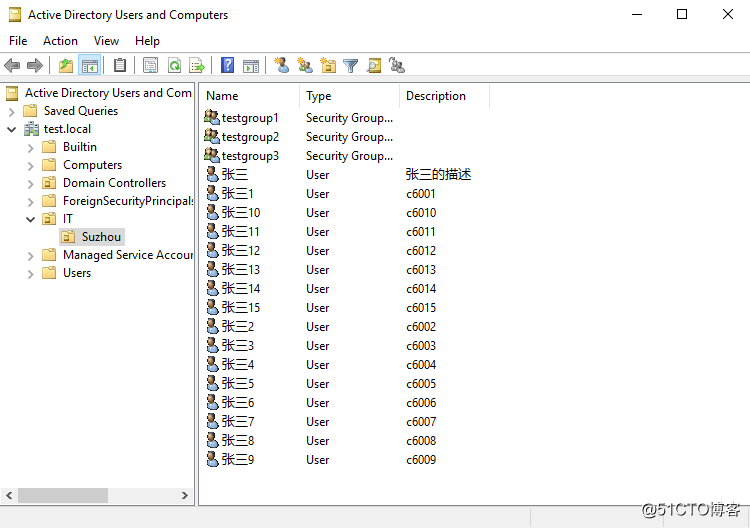Select user 张三 with description 张三的描述
This screenshot has width=750, height=528.
[234, 175]
